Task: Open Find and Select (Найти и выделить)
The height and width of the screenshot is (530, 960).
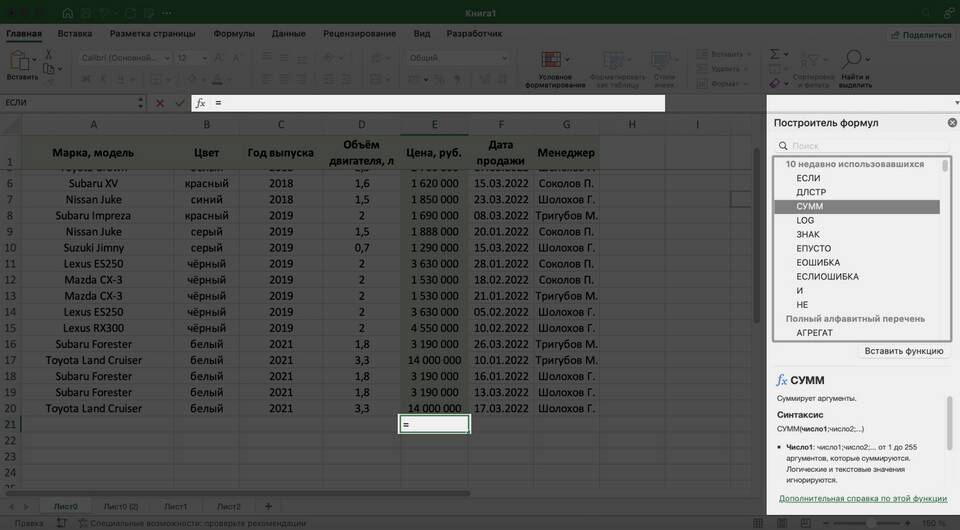Action: (x=855, y=68)
